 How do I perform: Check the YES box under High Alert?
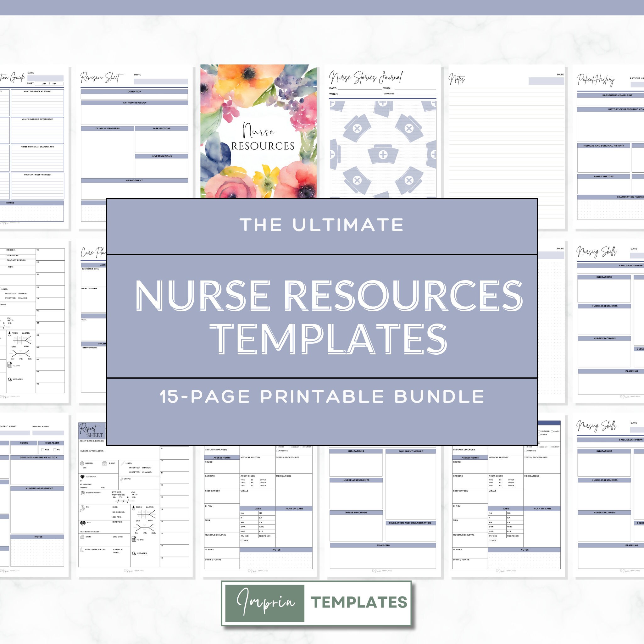[x=43, y=450]
